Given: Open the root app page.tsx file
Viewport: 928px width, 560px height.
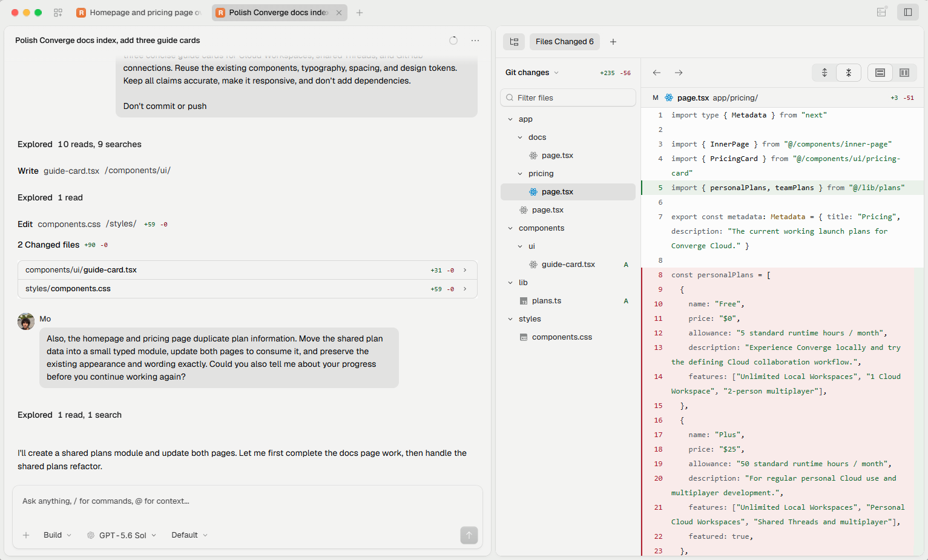Looking at the screenshot, I should pyautogui.click(x=568, y=210).
